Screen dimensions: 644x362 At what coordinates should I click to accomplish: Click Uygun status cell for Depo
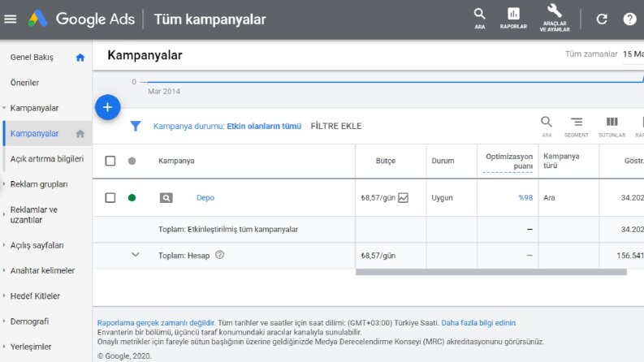click(x=442, y=198)
